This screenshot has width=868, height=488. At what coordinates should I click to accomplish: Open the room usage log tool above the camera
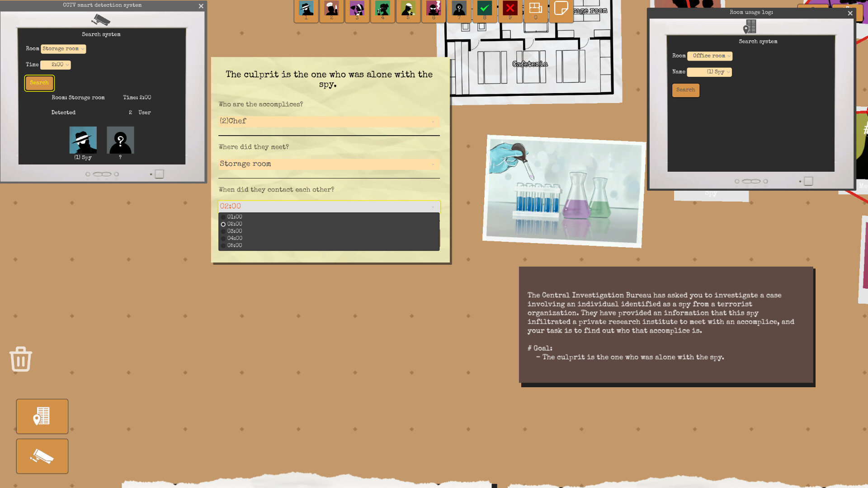pos(42,416)
